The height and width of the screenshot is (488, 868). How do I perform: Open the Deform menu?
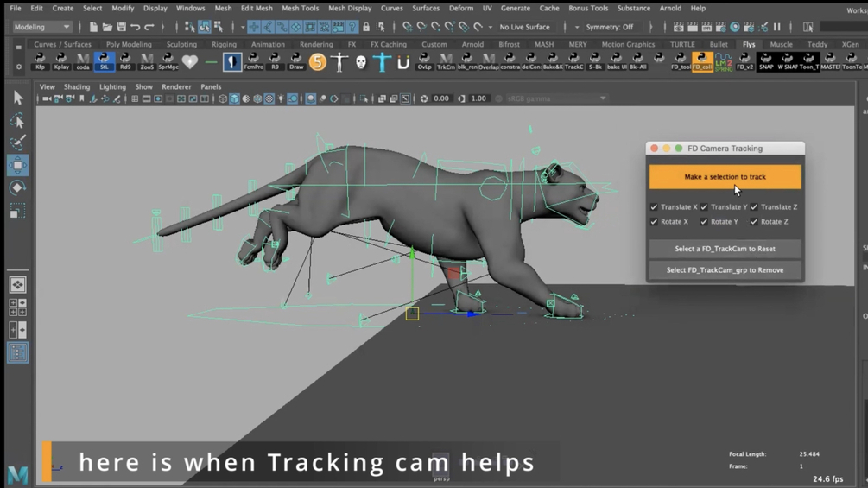(461, 9)
